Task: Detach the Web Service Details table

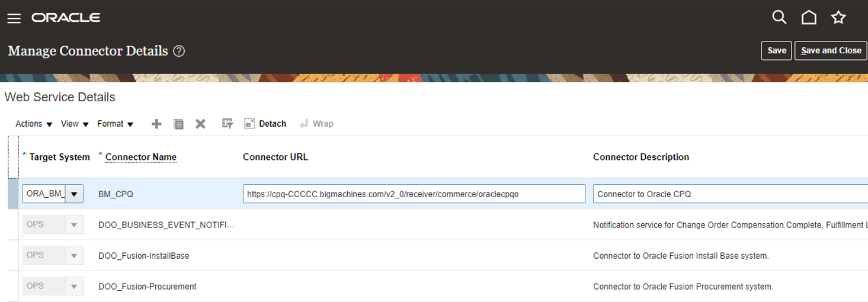Action: [265, 124]
